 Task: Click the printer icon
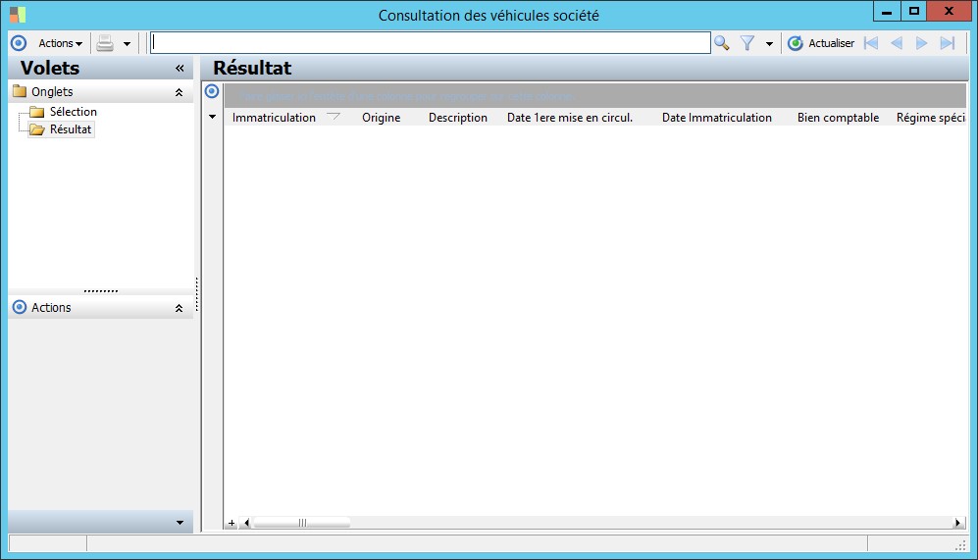click(105, 43)
